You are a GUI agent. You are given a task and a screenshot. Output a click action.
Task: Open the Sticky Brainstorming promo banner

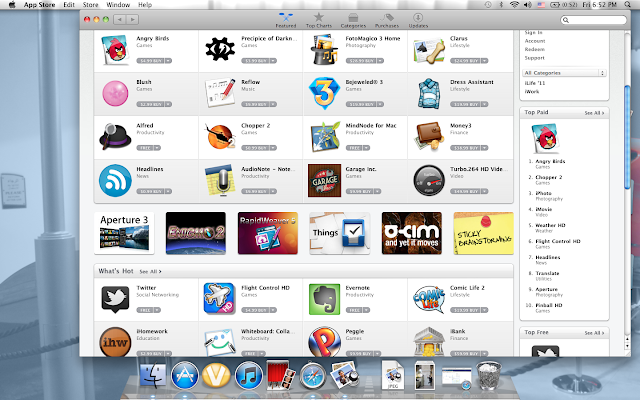click(x=484, y=233)
